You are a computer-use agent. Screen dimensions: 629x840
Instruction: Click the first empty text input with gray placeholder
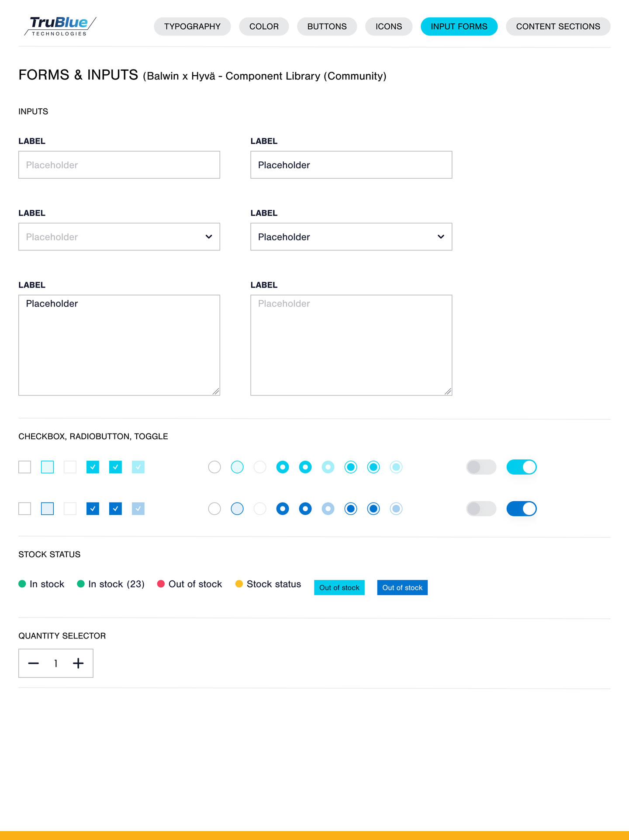pyautogui.click(x=119, y=165)
